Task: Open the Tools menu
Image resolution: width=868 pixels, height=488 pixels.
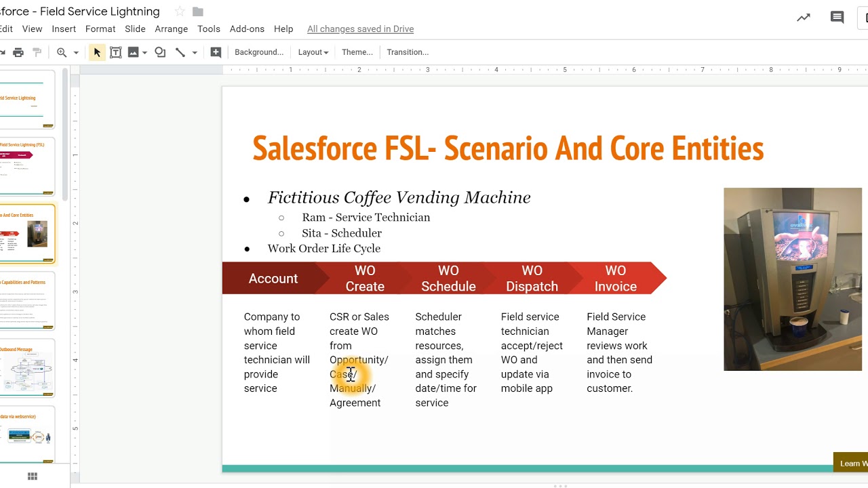Action: [209, 29]
